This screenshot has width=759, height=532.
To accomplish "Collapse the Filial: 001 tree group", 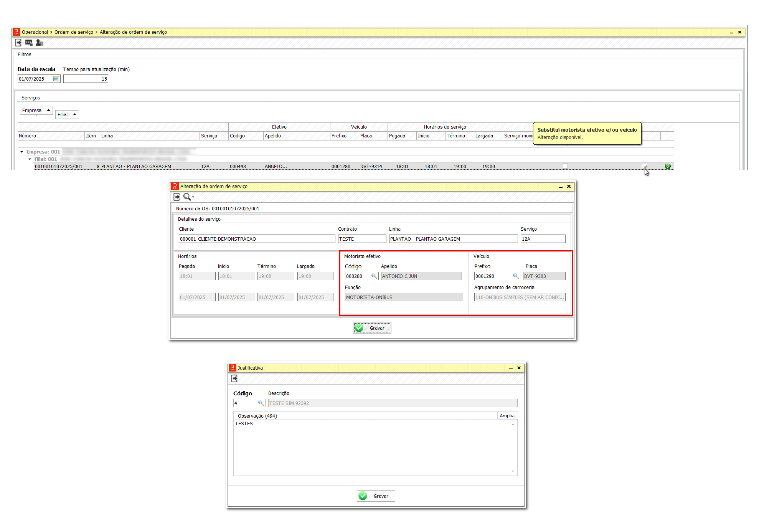I will click(30, 159).
